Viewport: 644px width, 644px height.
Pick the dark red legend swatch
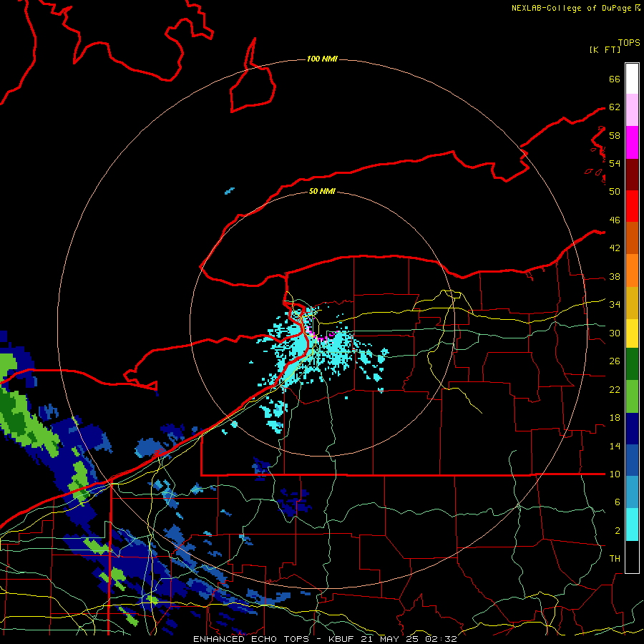pos(632,175)
